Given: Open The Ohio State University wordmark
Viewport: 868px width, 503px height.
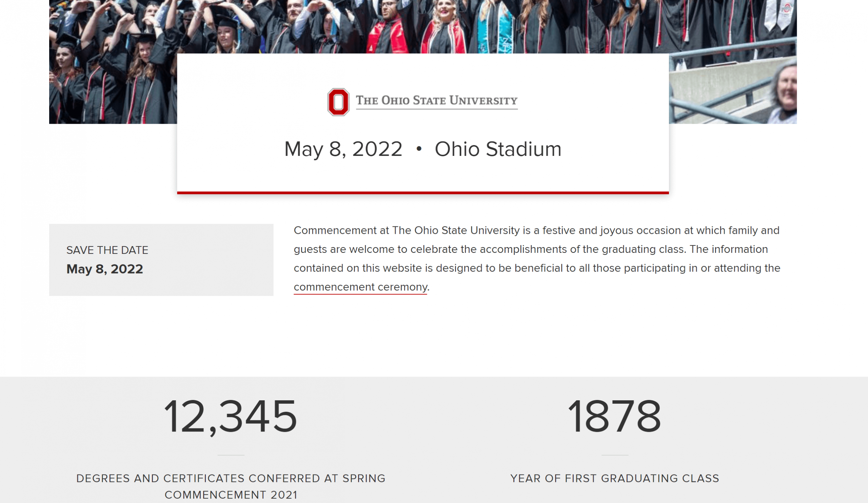Looking at the screenshot, I should point(436,101).
